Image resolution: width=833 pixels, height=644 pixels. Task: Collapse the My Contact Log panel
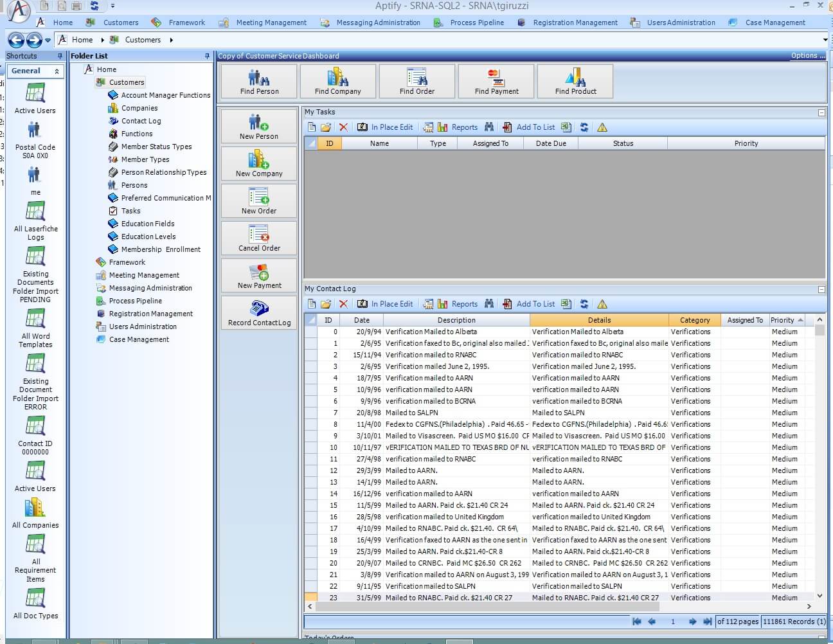(821, 289)
